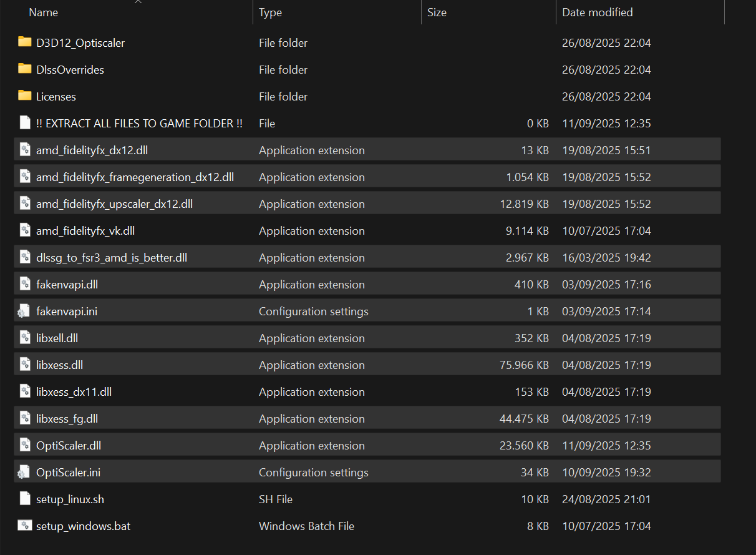Viewport: 756px width, 555px height.
Task: Sort files by the Name column header
Action: 44,12
